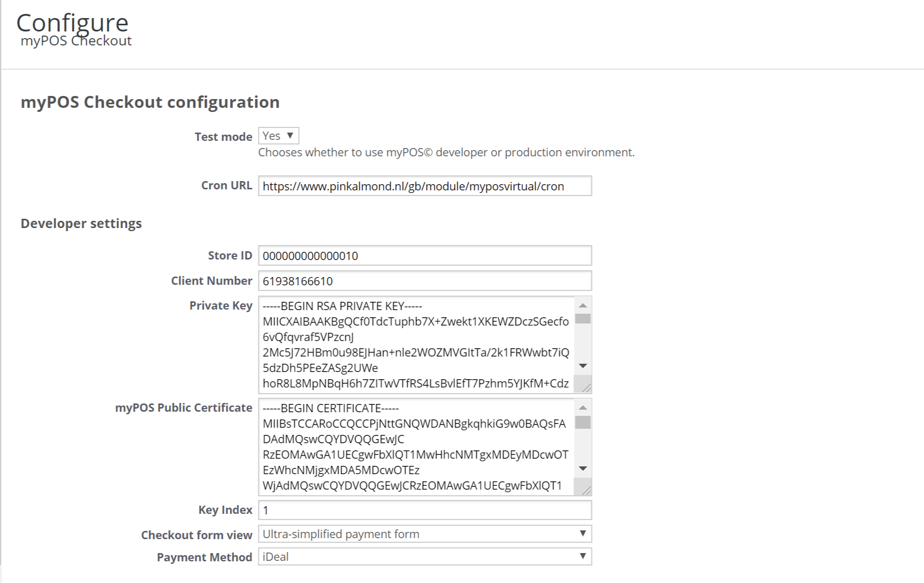
Task: Focus the Client Number field
Action: pyautogui.click(x=425, y=281)
